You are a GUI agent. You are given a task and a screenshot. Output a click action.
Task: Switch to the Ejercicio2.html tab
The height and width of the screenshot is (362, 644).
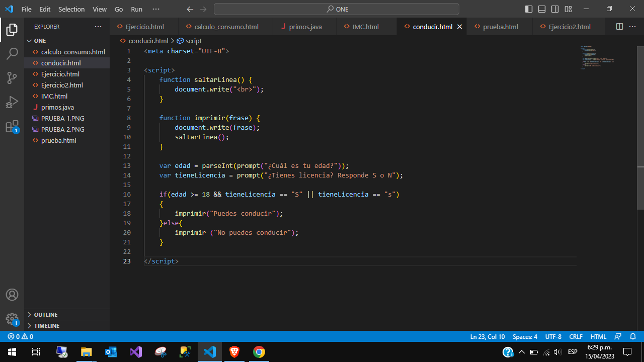569,27
